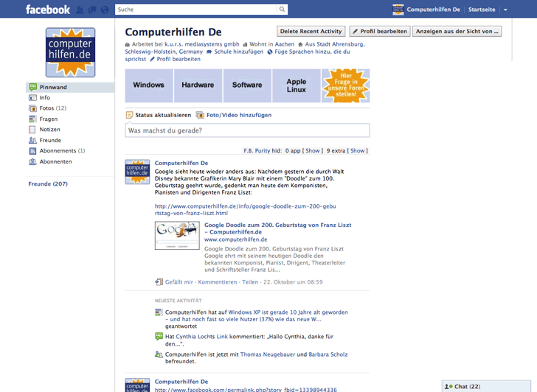Click the Notizen sidebar icon

click(32, 130)
